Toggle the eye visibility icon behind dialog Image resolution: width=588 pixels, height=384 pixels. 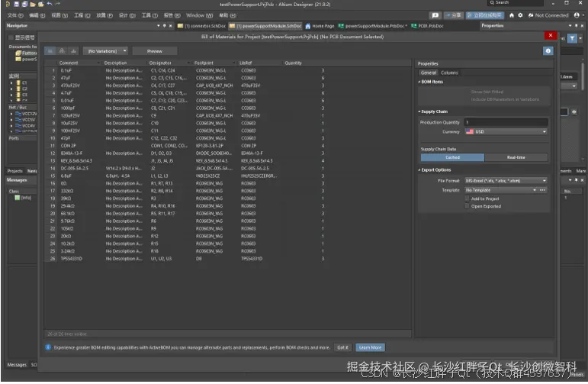click(x=574, y=112)
